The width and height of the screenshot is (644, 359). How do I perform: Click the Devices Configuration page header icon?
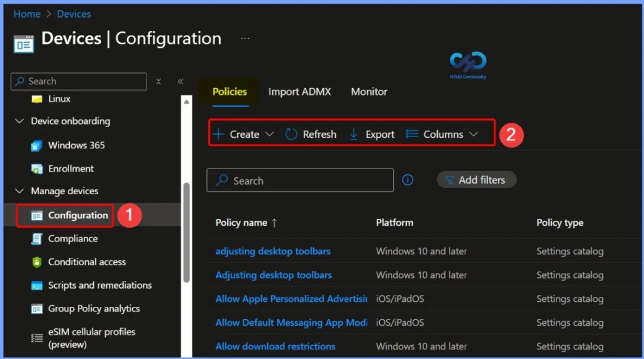(23, 44)
